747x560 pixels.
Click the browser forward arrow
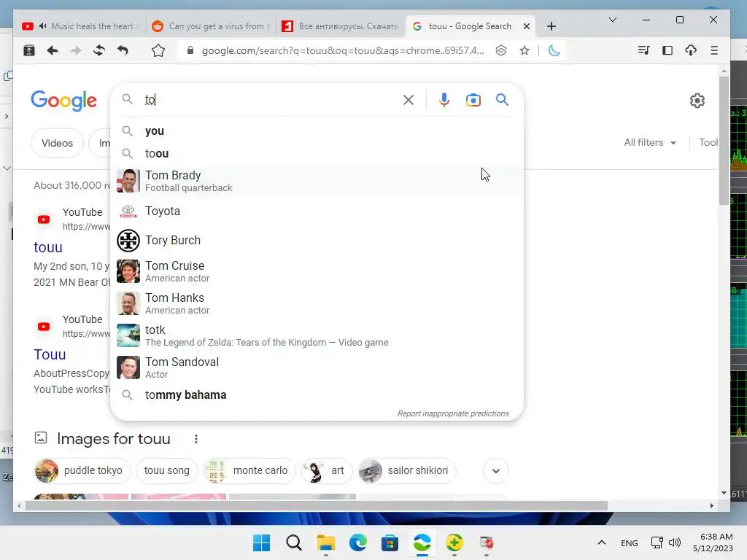(x=76, y=50)
